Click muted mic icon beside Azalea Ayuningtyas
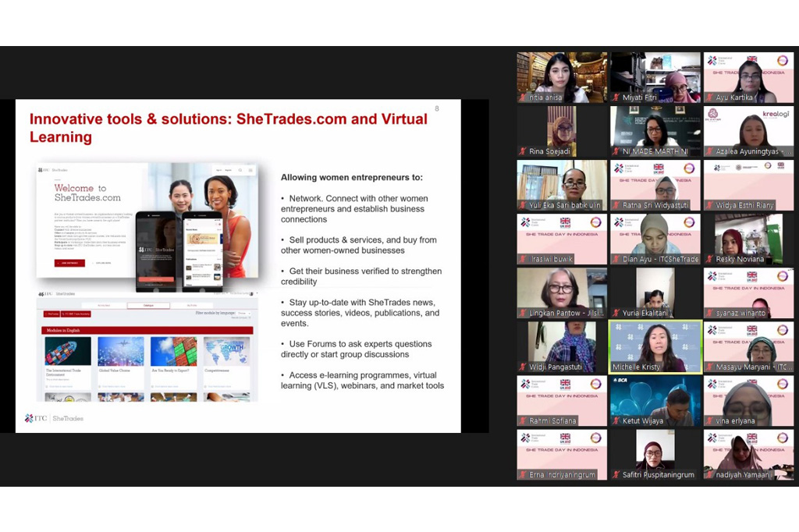This screenshot has height=532, width=799. tap(710, 151)
